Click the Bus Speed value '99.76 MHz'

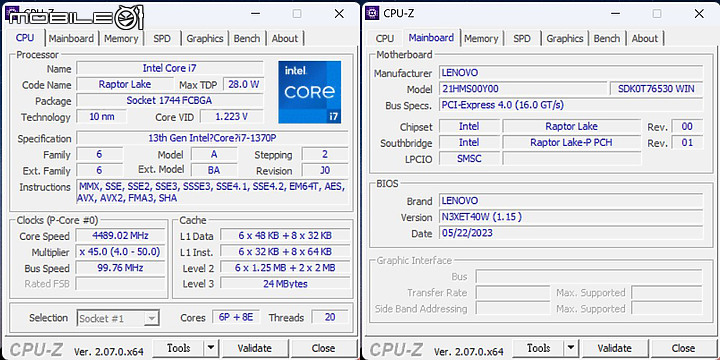click(120, 268)
